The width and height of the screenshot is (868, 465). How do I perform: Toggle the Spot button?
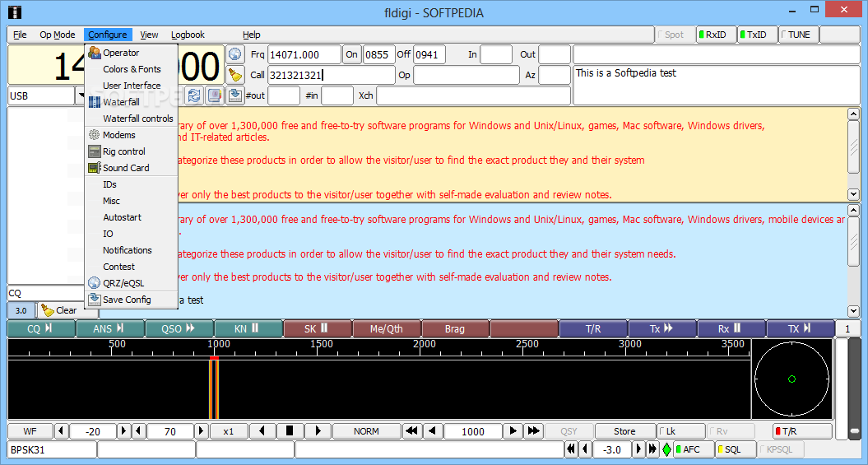(674, 35)
